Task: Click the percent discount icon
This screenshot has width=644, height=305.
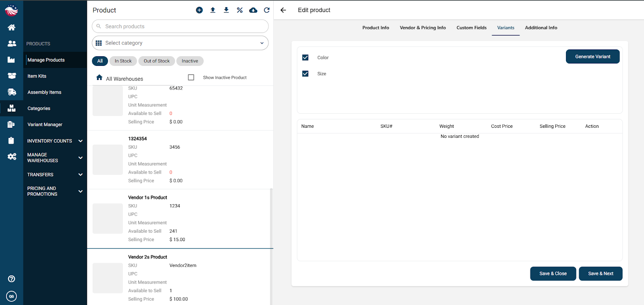Action: (240, 10)
